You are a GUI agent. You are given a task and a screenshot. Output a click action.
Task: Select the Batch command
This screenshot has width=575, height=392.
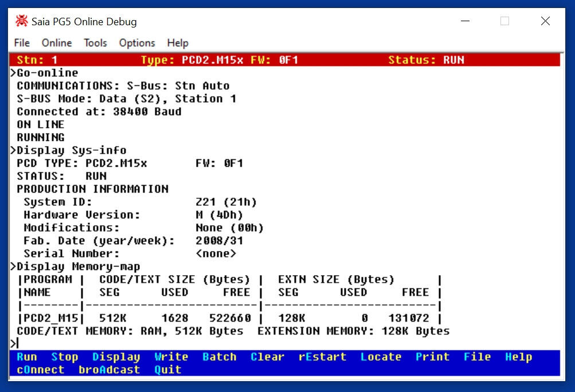(x=220, y=357)
